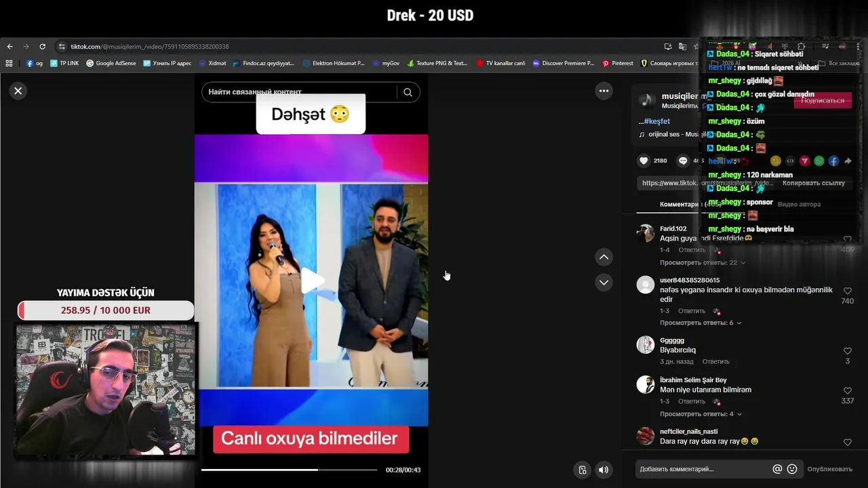
Task: Mute the video with speaker icon
Action: (603, 470)
